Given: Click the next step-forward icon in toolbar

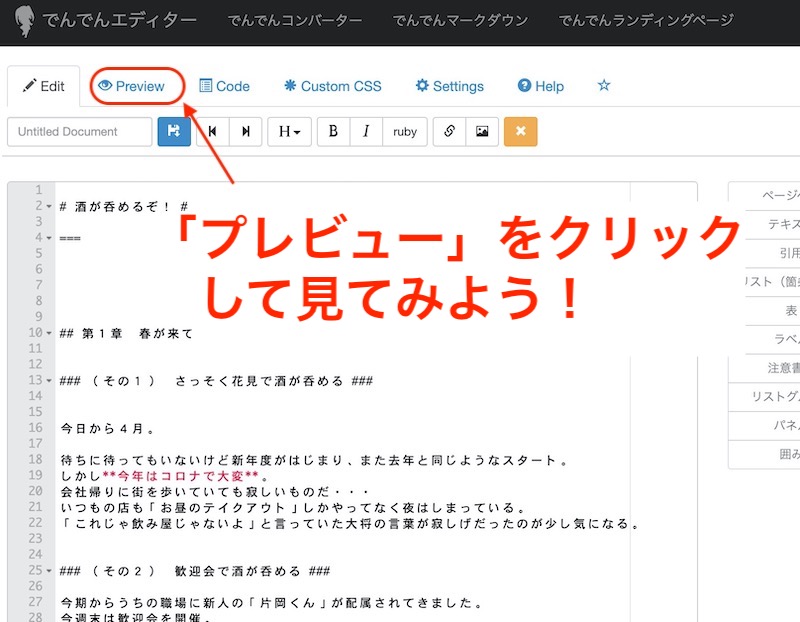Looking at the screenshot, I should (245, 132).
